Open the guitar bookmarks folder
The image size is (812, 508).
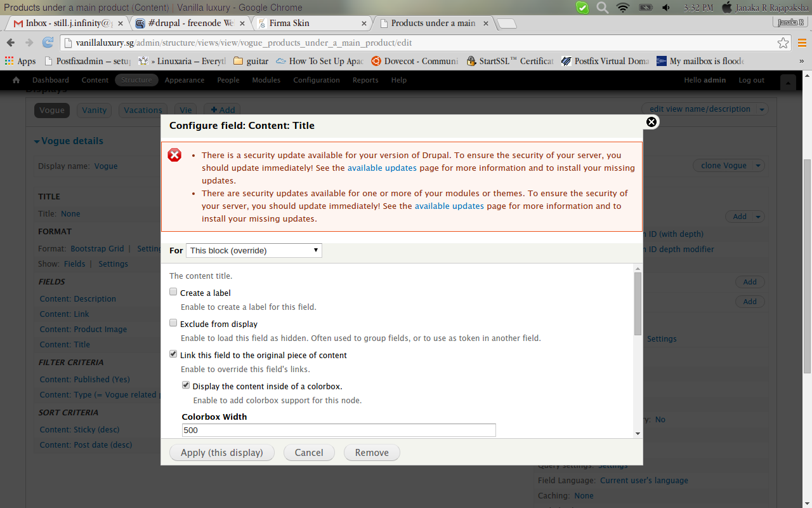[251, 61]
